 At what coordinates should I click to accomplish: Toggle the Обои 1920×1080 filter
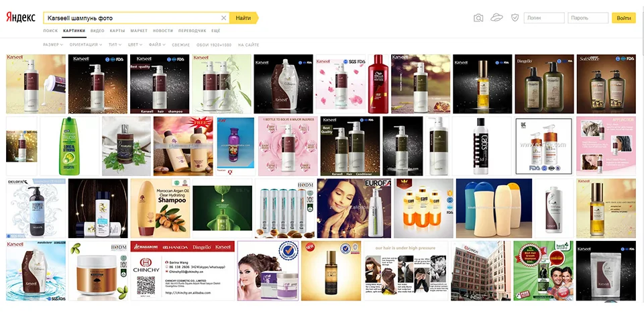[x=214, y=45]
